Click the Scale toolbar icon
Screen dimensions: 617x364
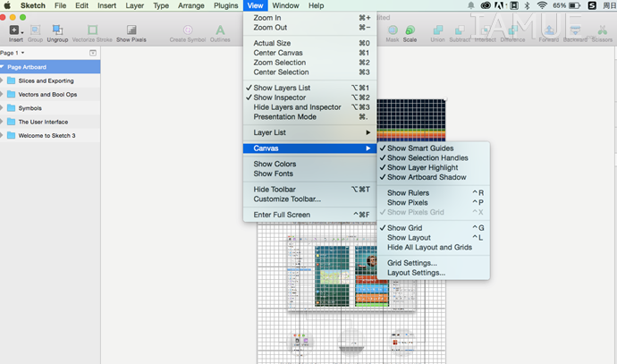410,30
